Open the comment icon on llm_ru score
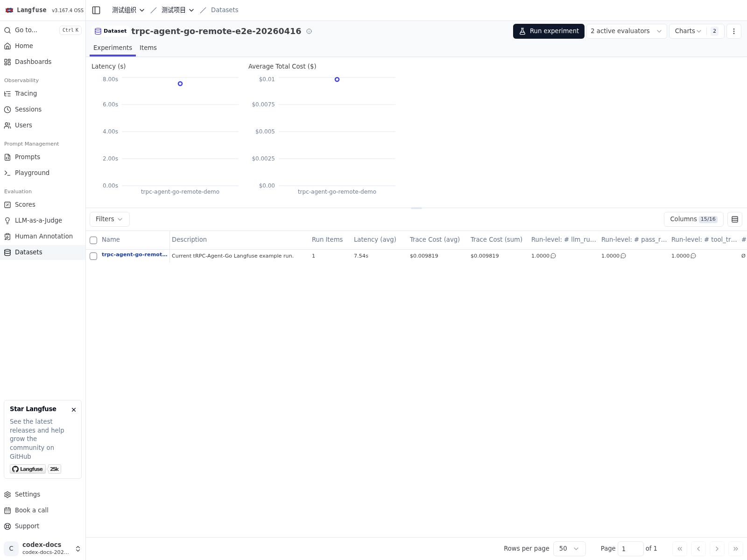Image resolution: width=747 pixels, height=560 pixels. tap(553, 256)
